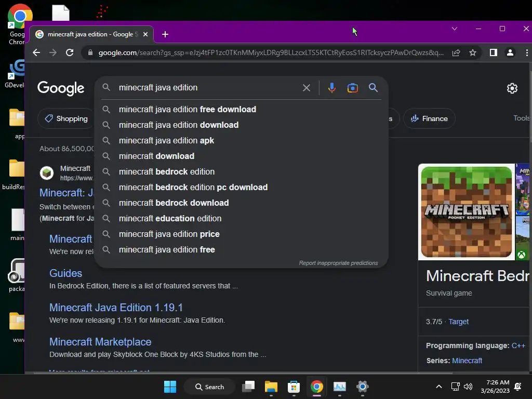Open the Windows Start menu
532x399 pixels.
coord(170,387)
